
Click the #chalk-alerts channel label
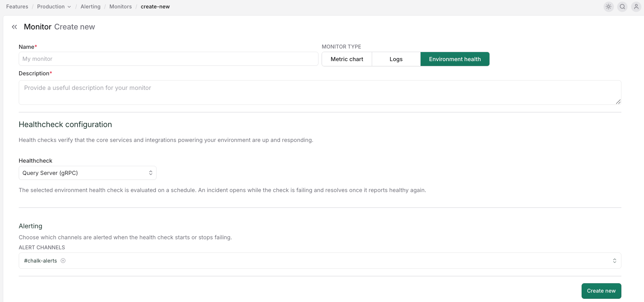[40, 261]
